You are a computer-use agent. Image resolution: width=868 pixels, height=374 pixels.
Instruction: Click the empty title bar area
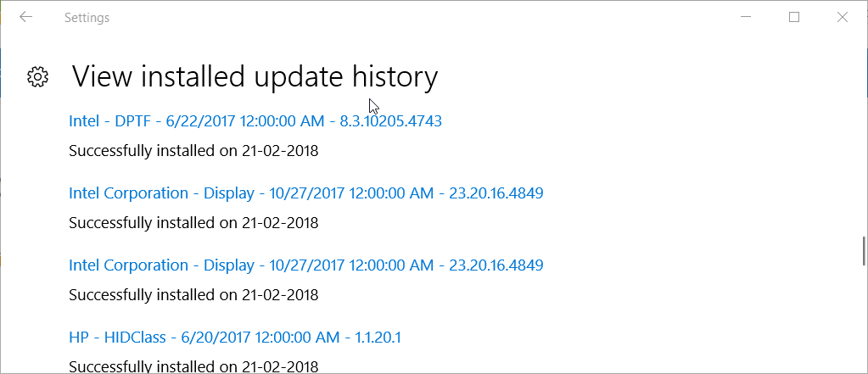424,17
